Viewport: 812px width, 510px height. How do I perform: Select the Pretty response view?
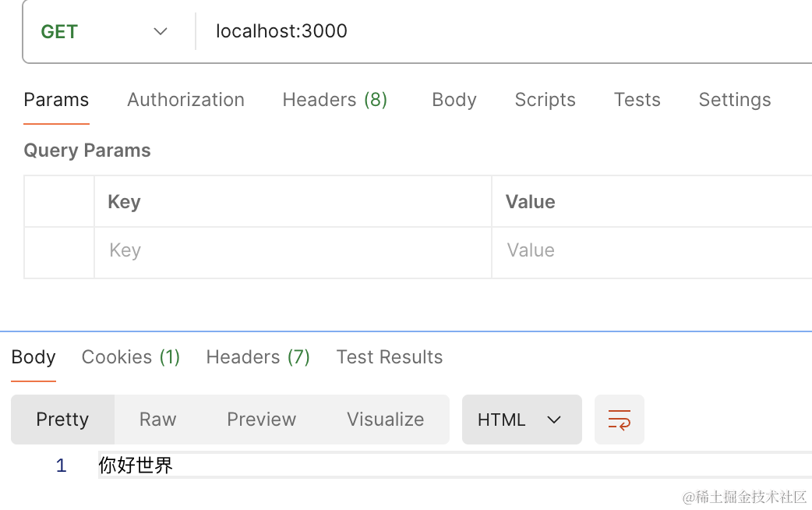(62, 420)
